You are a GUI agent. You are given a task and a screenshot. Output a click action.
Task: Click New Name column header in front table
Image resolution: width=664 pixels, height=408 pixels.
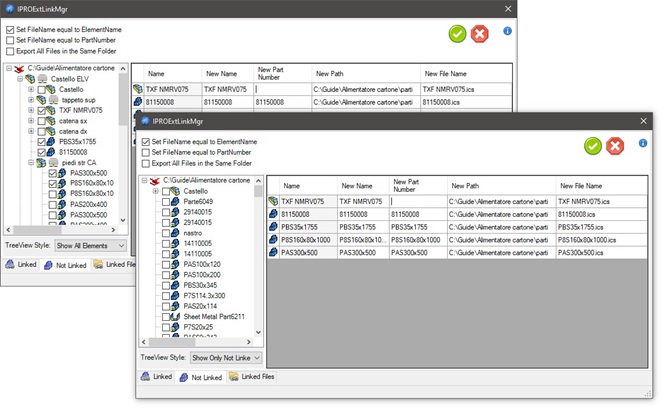(x=363, y=186)
